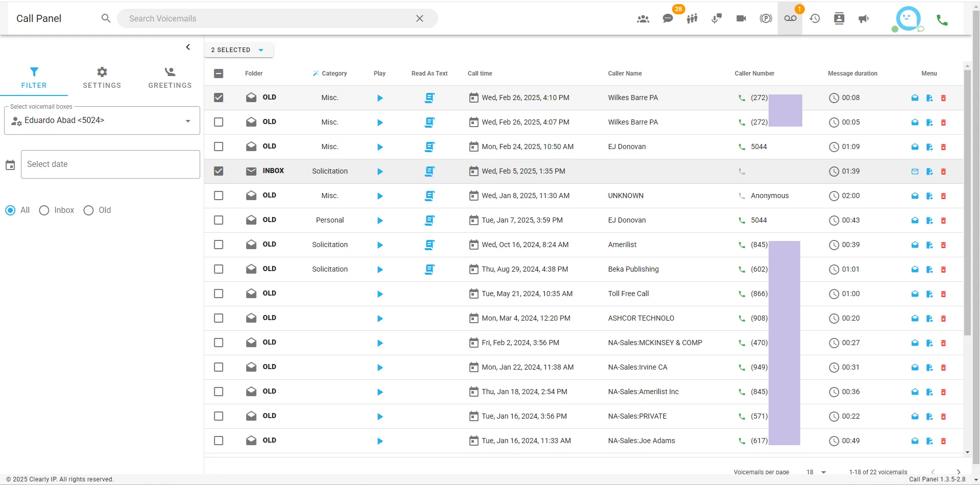Play the Feb 24, 2025 EJ Donovan voicemail

tap(380, 147)
